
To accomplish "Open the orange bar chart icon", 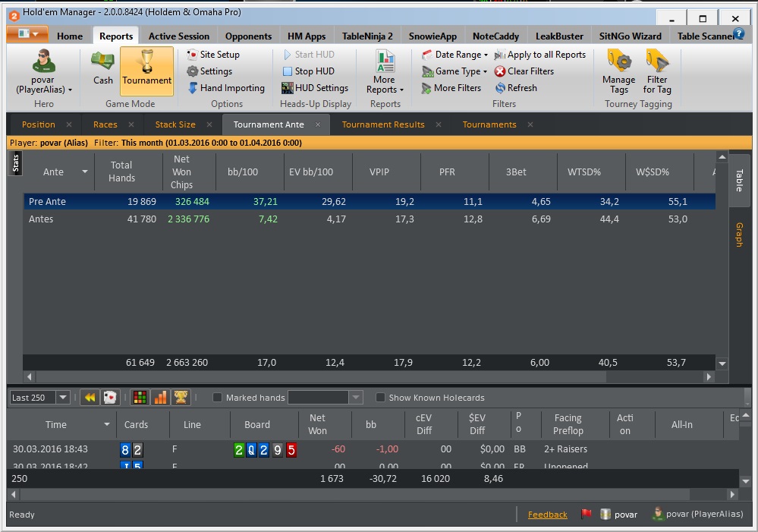I will (161, 398).
